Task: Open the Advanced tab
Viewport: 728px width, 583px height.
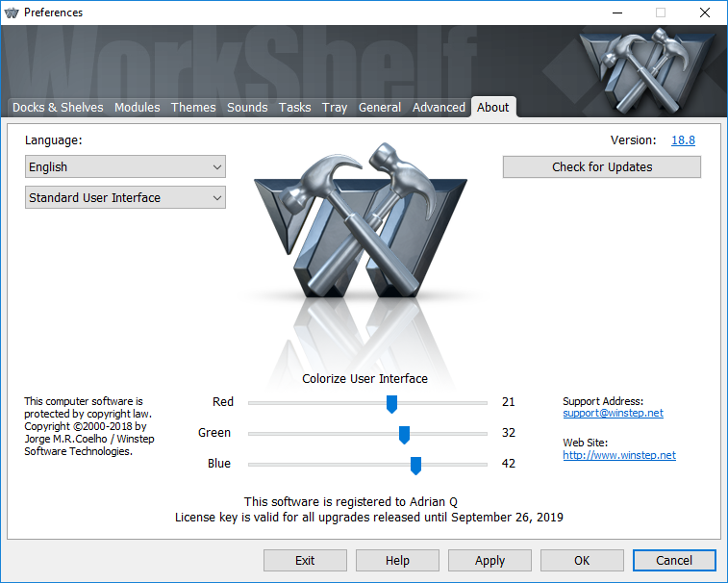Action: (x=439, y=108)
